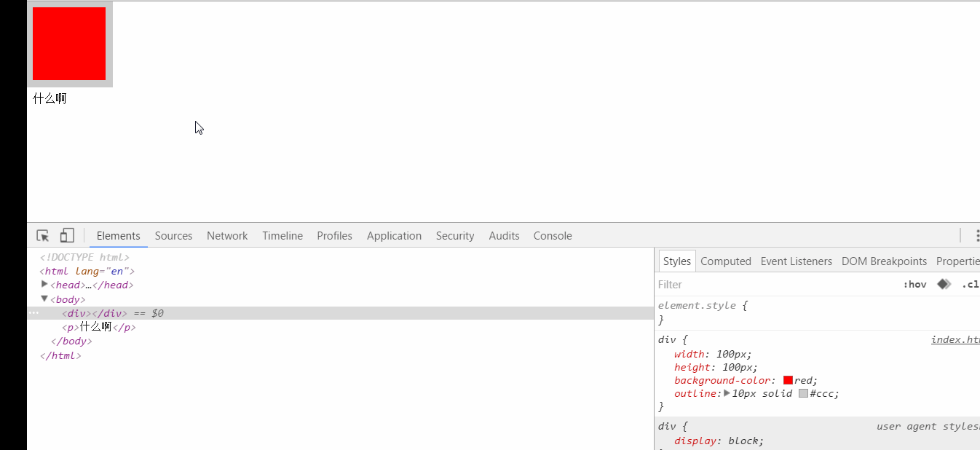Open the DevTools more options menu icon
This screenshot has width=980, height=450.
coord(976,235)
